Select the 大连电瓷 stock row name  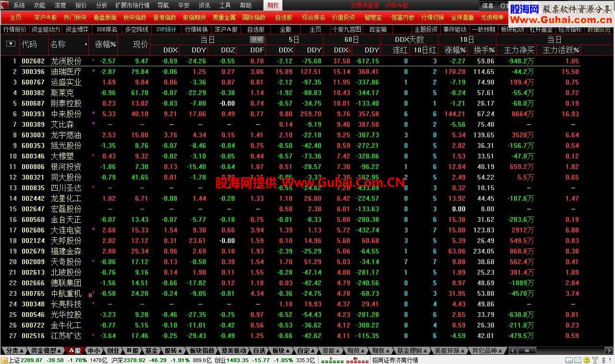point(66,230)
